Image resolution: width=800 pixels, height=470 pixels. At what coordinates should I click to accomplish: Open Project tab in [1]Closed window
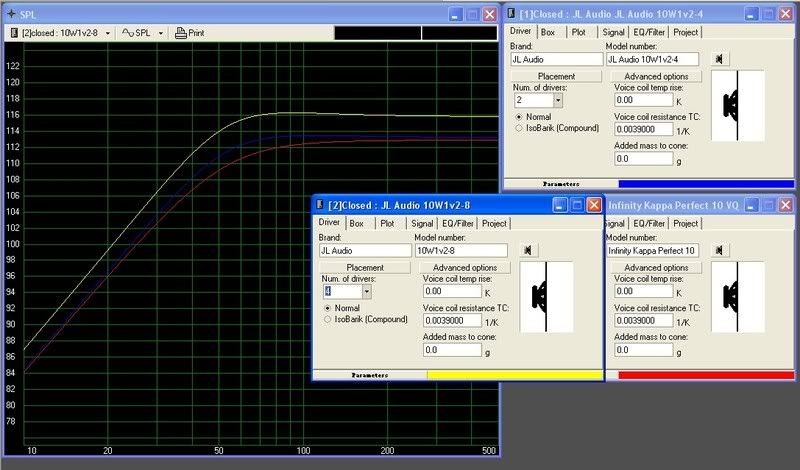click(685, 32)
